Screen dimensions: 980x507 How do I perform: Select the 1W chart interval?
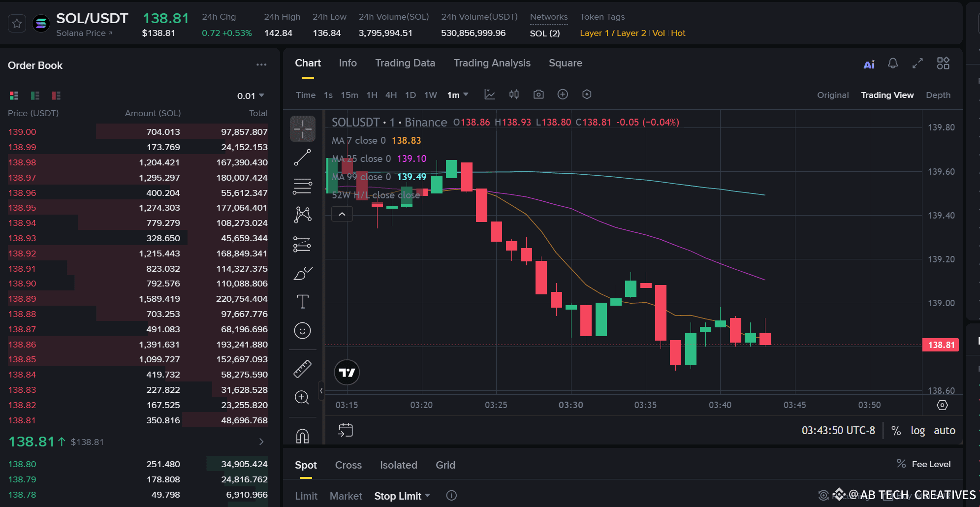431,95
